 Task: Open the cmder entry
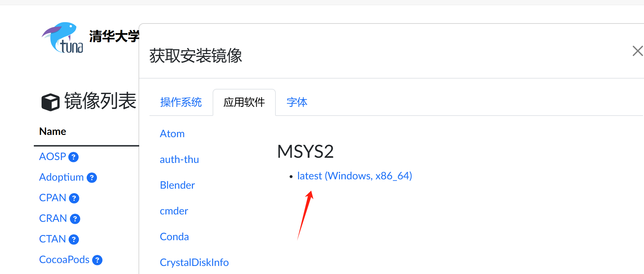tap(174, 211)
